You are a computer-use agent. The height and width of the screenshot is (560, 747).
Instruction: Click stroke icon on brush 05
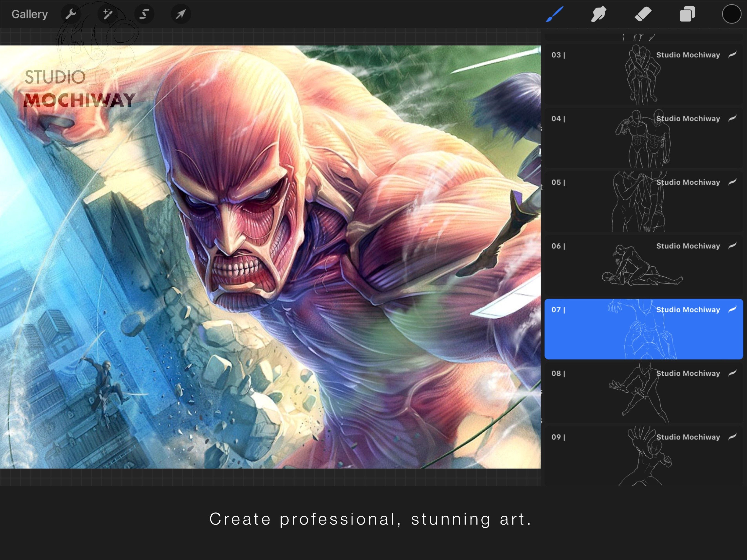732,182
